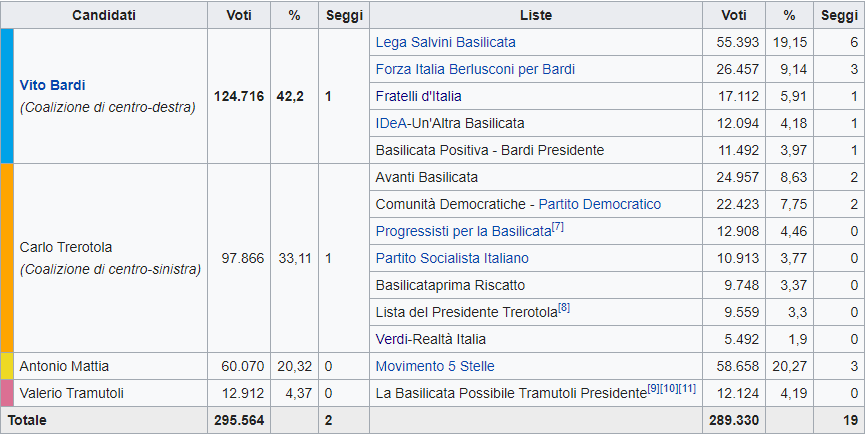Open the Vito Bardi link
Viewport: 865px width, 434px height.
coord(53,85)
